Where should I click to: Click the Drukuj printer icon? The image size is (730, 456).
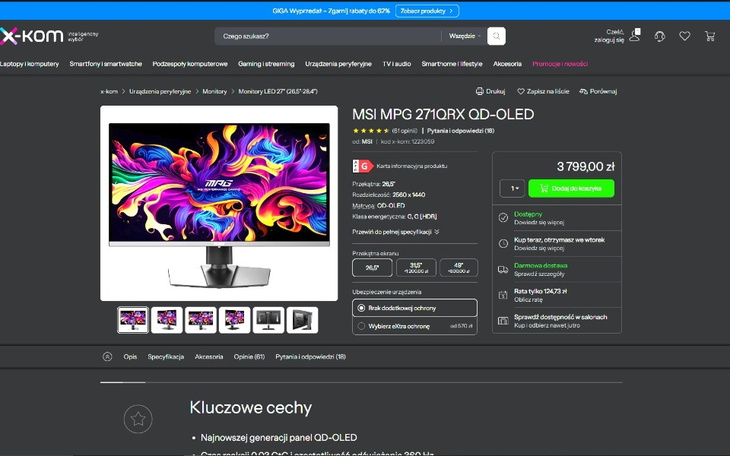coord(480,91)
